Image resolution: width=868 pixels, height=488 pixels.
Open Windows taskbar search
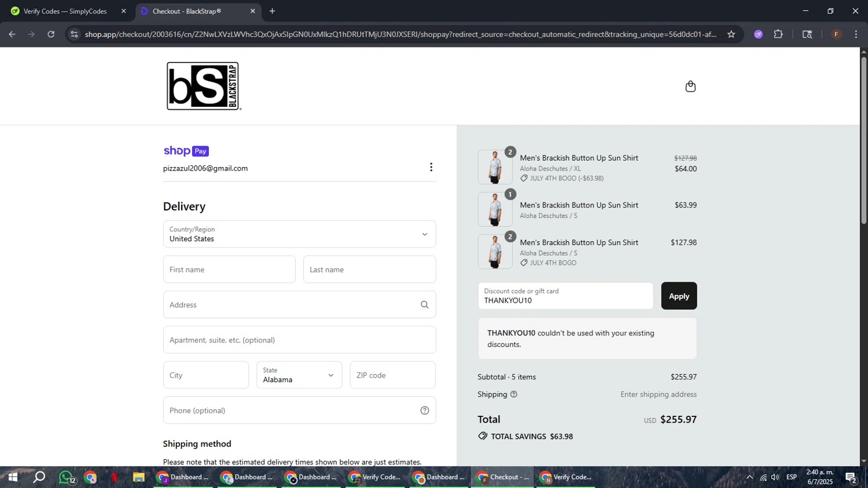39,477
